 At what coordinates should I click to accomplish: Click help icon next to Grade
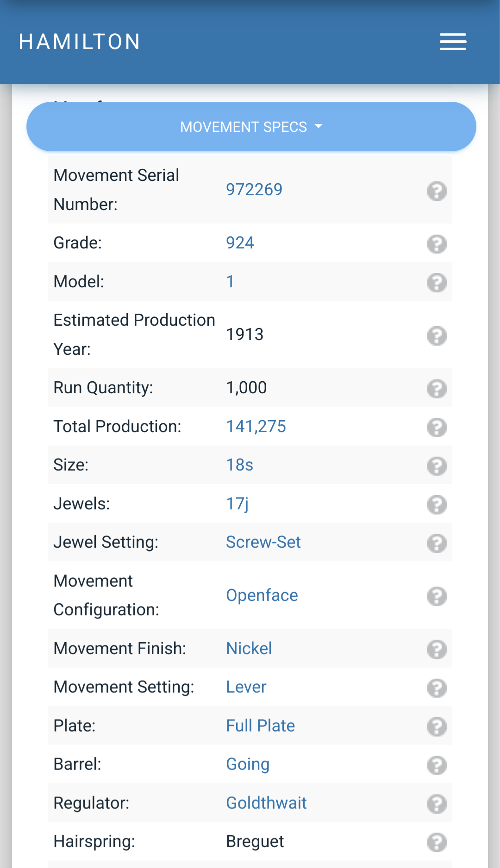pos(437,244)
